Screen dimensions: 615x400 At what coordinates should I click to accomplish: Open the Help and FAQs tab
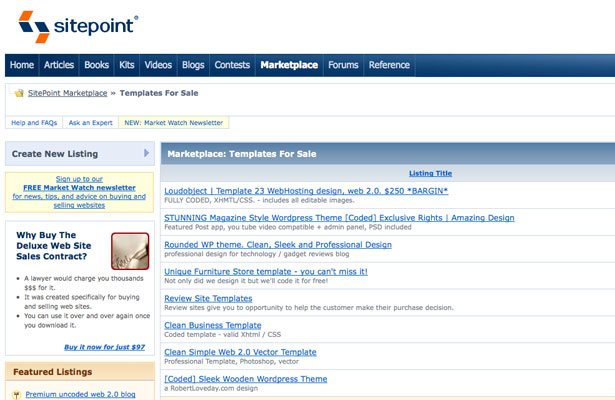[34, 123]
